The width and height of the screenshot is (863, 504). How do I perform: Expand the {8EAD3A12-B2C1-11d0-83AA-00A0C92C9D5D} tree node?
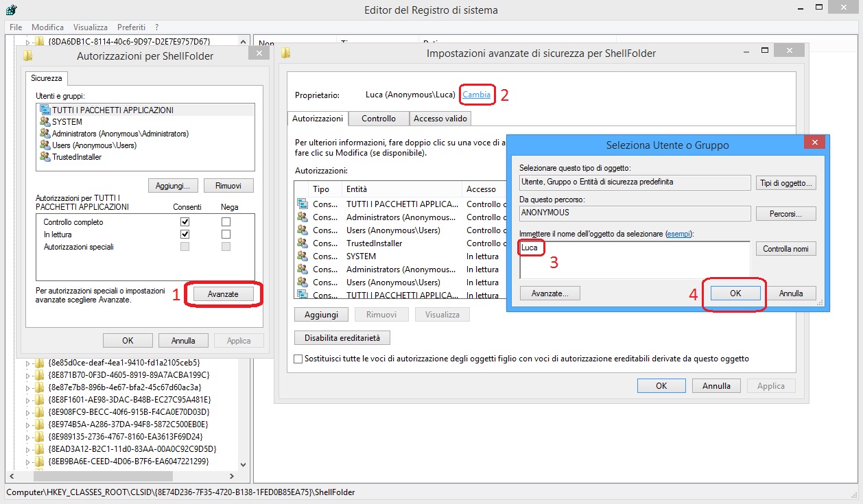point(28,449)
